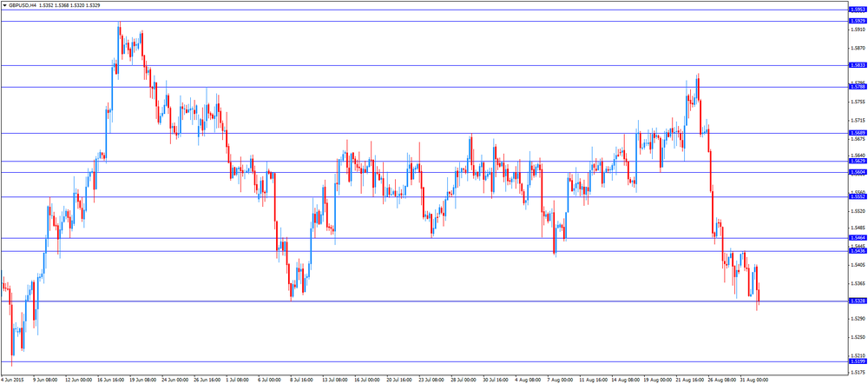Click the 1.5788 price level label
Viewport: 868px width, 384px height.
click(857, 86)
